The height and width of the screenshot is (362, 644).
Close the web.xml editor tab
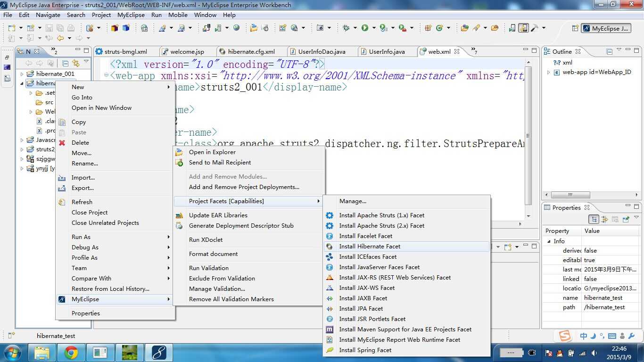(x=456, y=51)
